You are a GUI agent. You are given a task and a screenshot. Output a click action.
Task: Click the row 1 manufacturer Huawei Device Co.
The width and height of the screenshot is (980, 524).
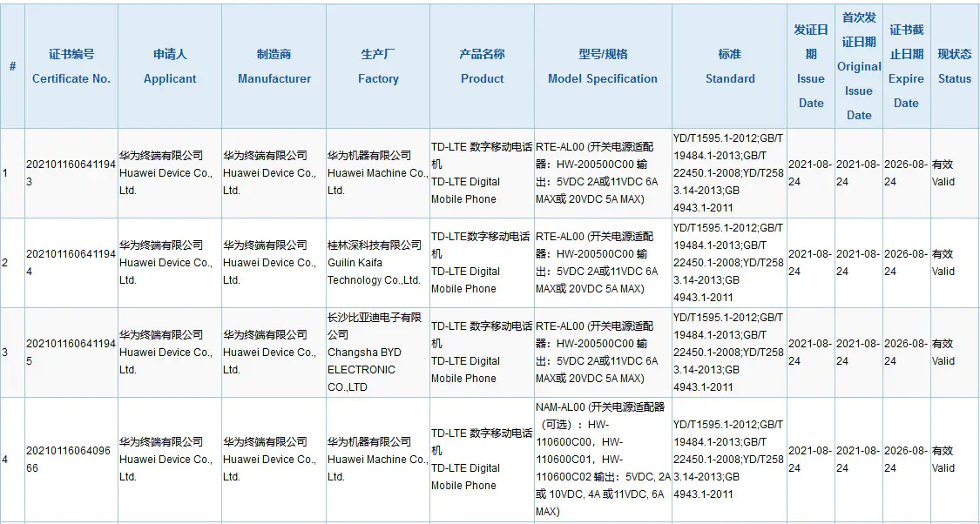pyautogui.click(x=274, y=173)
